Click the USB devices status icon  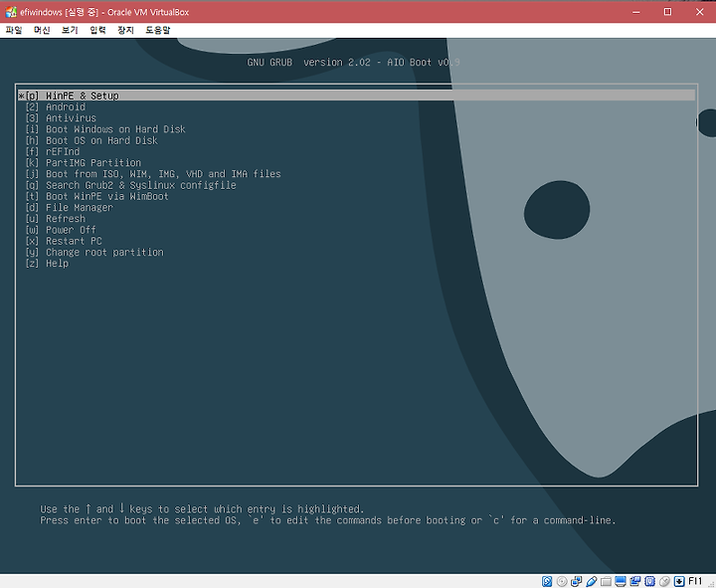click(592, 581)
